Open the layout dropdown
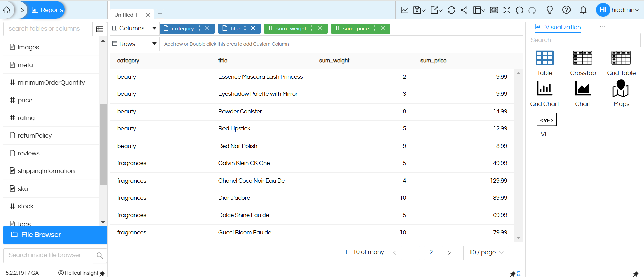644x278 pixels. pos(479,10)
